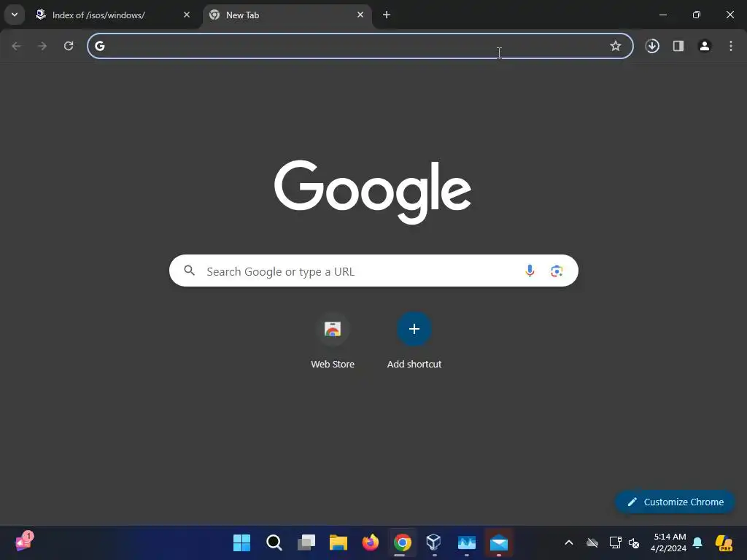Start voice search with microphone icon
747x560 pixels.
(530, 271)
